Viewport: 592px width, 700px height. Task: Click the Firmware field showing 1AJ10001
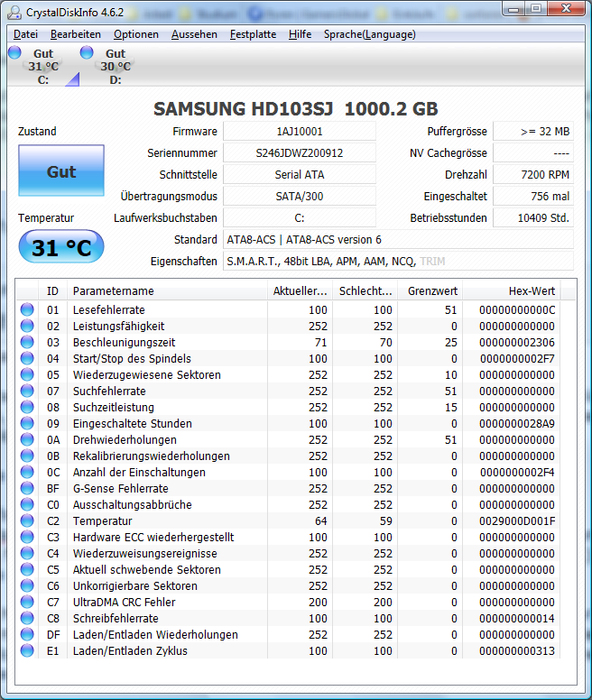pyautogui.click(x=300, y=132)
